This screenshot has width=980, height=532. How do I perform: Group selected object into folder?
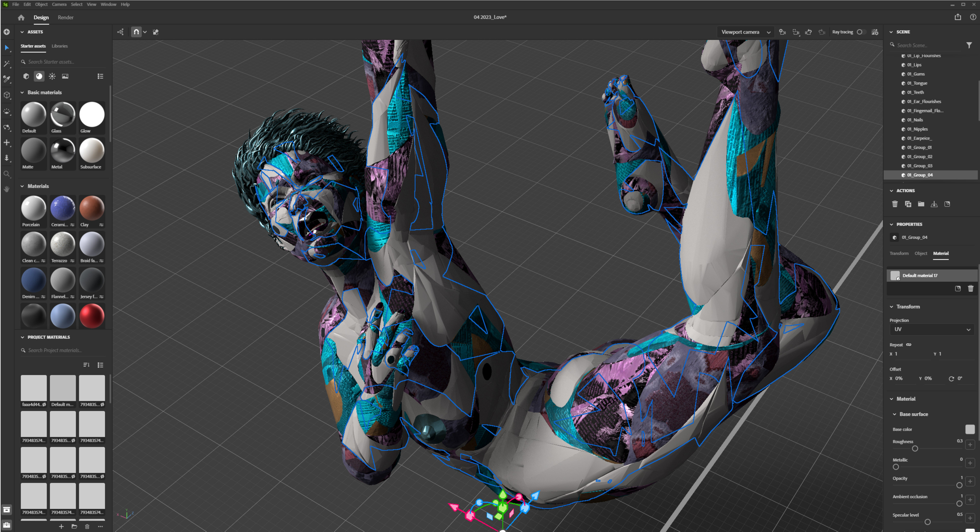pyautogui.click(x=921, y=204)
